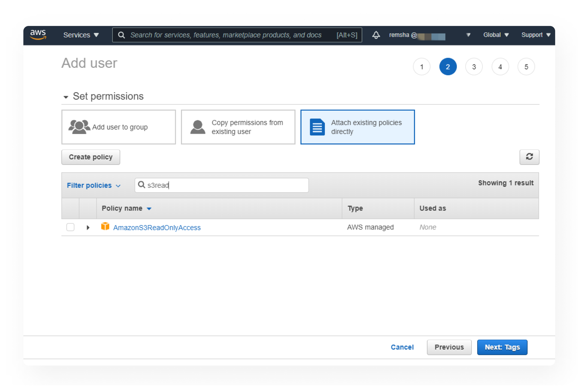This screenshot has width=578, height=392.
Task: Select Add user to group option
Action: (119, 127)
